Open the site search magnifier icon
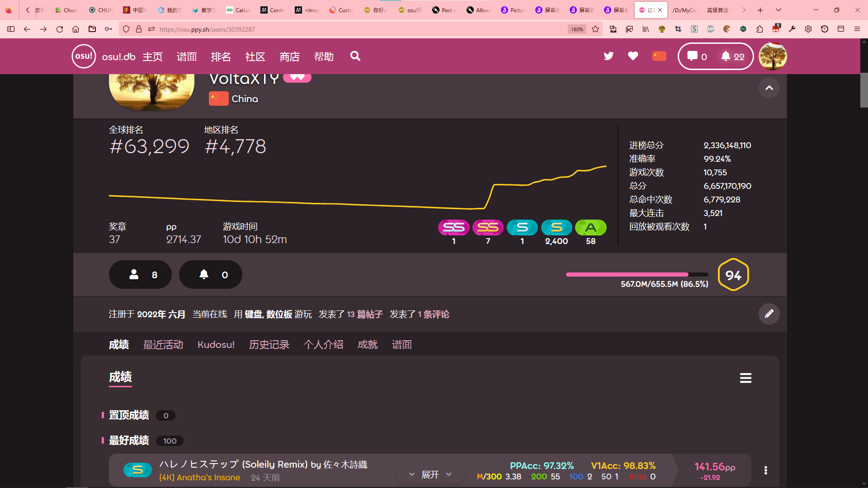Image resolution: width=868 pixels, height=488 pixels. click(355, 56)
